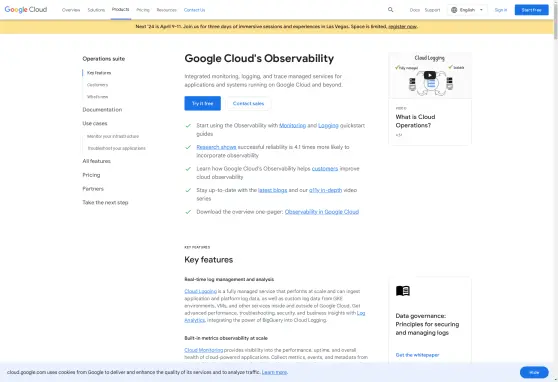Go to Use cases in sidebar

point(95,123)
